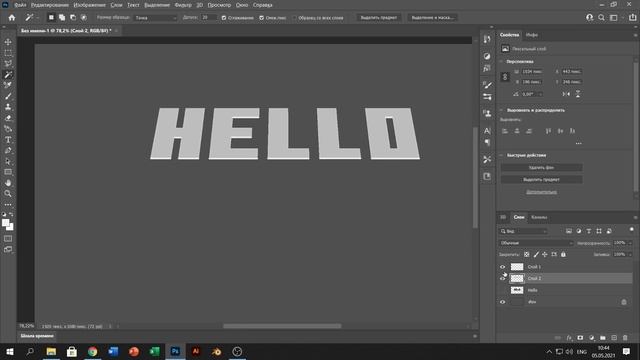Screen dimensions: 640x360
Task: Toggle link width and height chain icon
Action: [505, 77]
